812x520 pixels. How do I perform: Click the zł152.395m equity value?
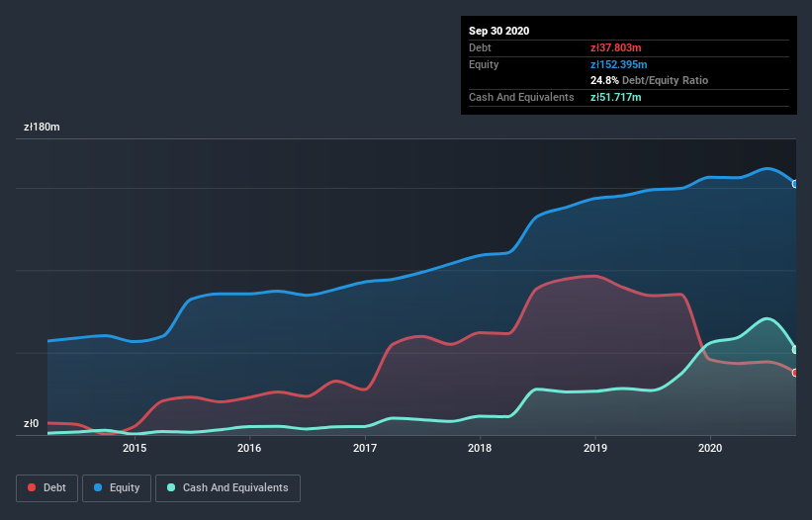(x=619, y=64)
